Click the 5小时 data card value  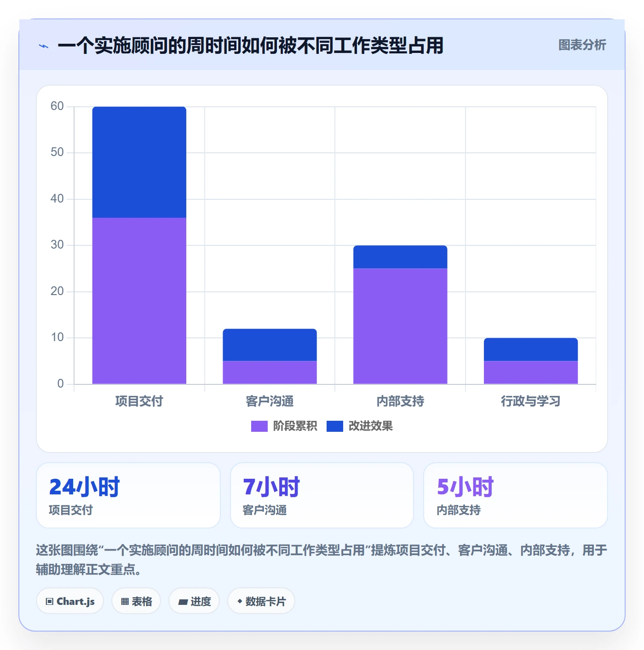click(x=465, y=487)
